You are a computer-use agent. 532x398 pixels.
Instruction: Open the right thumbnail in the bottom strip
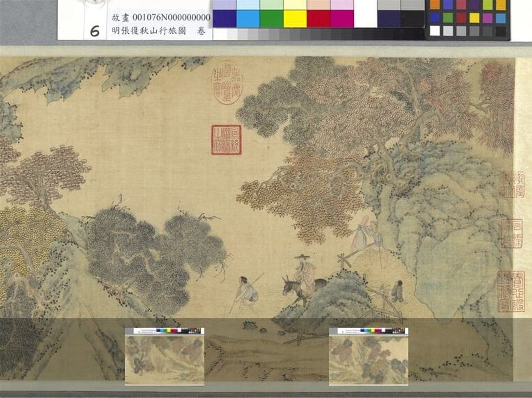tap(368, 356)
